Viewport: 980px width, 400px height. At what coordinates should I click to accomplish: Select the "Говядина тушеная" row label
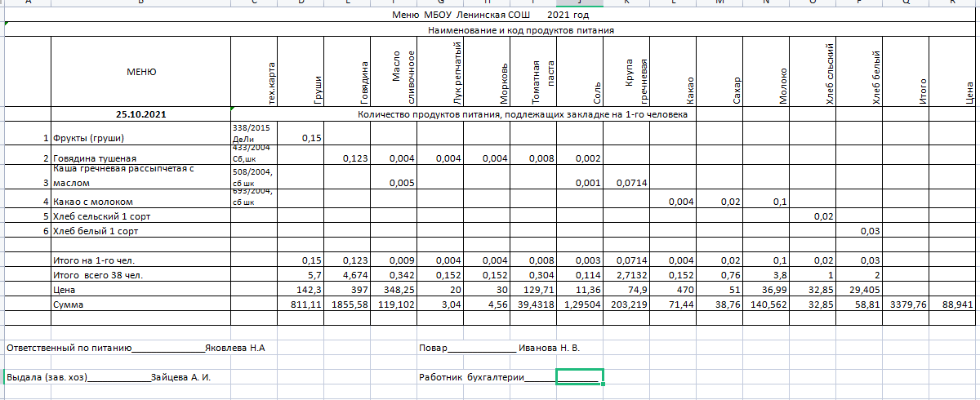click(x=95, y=158)
